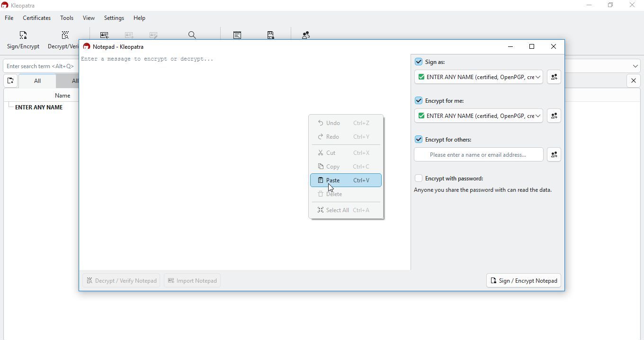
Task: Choose Redo from the context menu
Action: tap(346, 137)
